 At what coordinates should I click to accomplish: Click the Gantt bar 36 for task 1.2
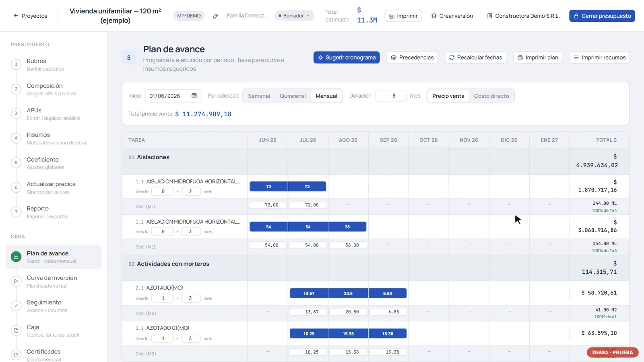347,227
